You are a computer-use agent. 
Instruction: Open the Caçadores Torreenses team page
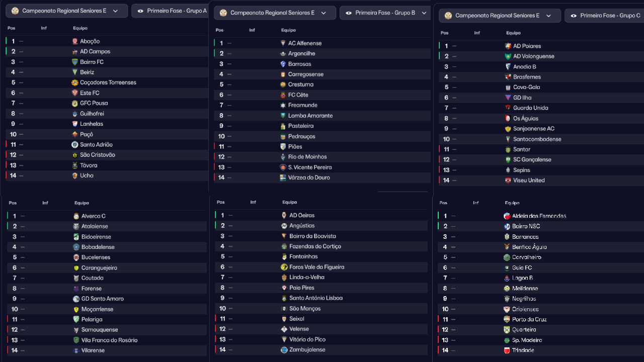point(108,82)
